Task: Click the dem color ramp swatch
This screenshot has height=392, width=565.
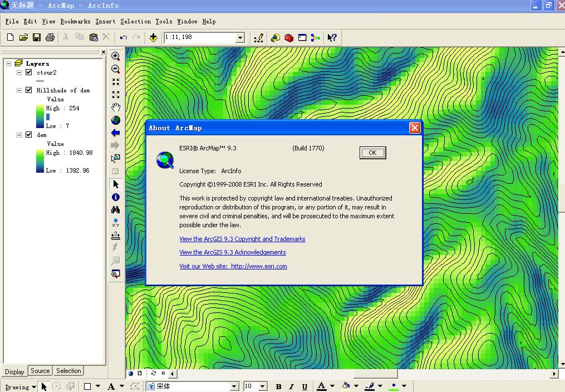Action: pos(40,161)
